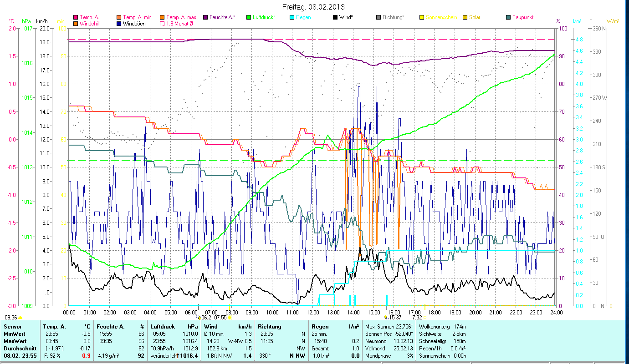The image size is (629, 364).
Task: Click the Temp. A. min legend square
Action: tap(119, 18)
